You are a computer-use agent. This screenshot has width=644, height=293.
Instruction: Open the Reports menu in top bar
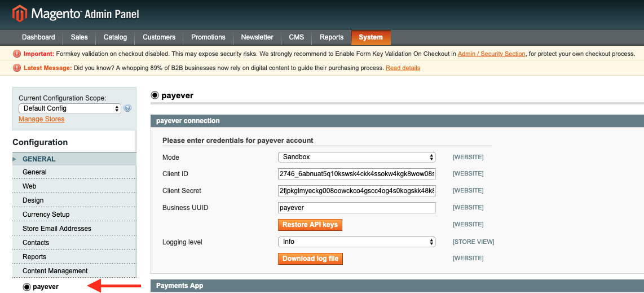[x=332, y=37]
